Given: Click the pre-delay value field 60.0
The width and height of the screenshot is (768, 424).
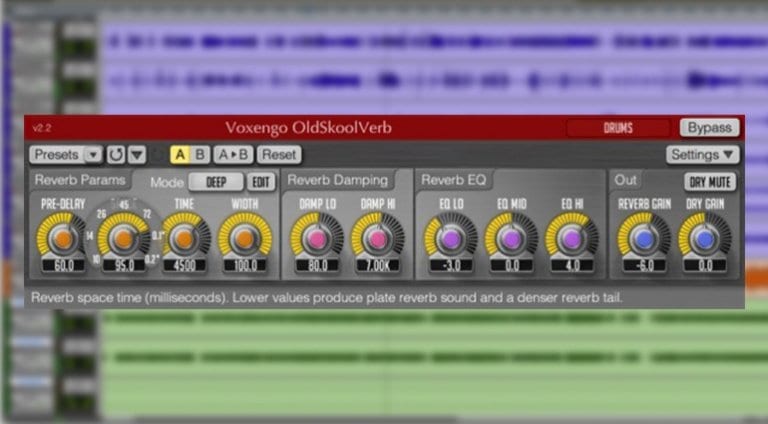Looking at the screenshot, I should tap(63, 265).
